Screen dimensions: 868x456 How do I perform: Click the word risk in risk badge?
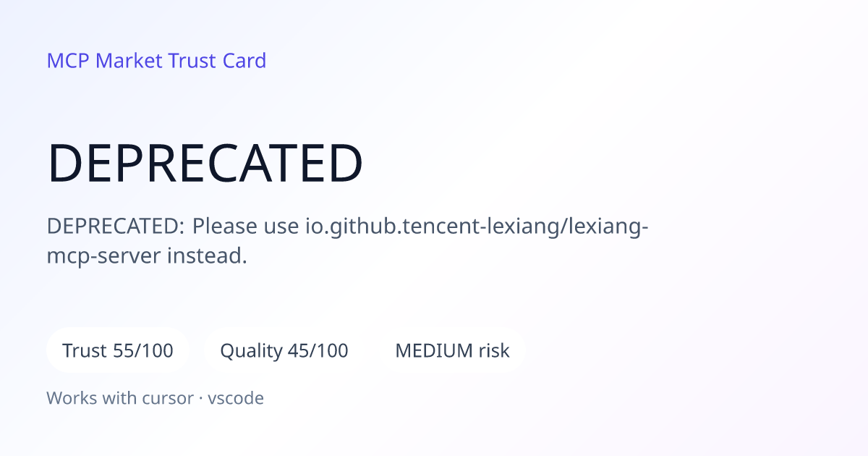click(x=494, y=351)
